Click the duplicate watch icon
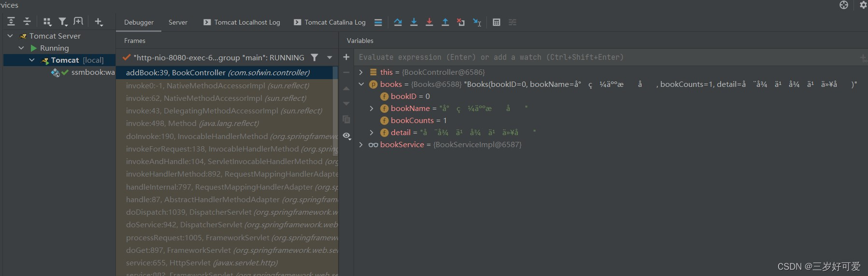The width and height of the screenshot is (868, 276). (x=346, y=119)
